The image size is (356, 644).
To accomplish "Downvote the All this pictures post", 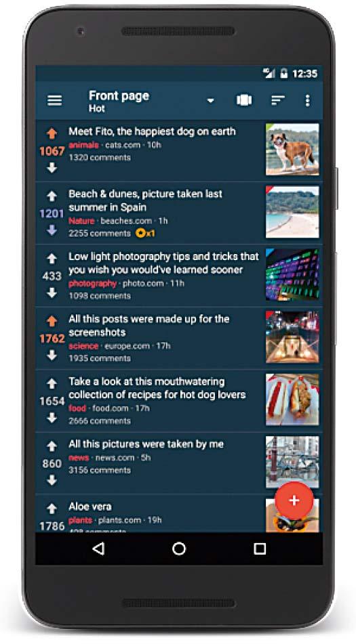I will [x=52, y=480].
